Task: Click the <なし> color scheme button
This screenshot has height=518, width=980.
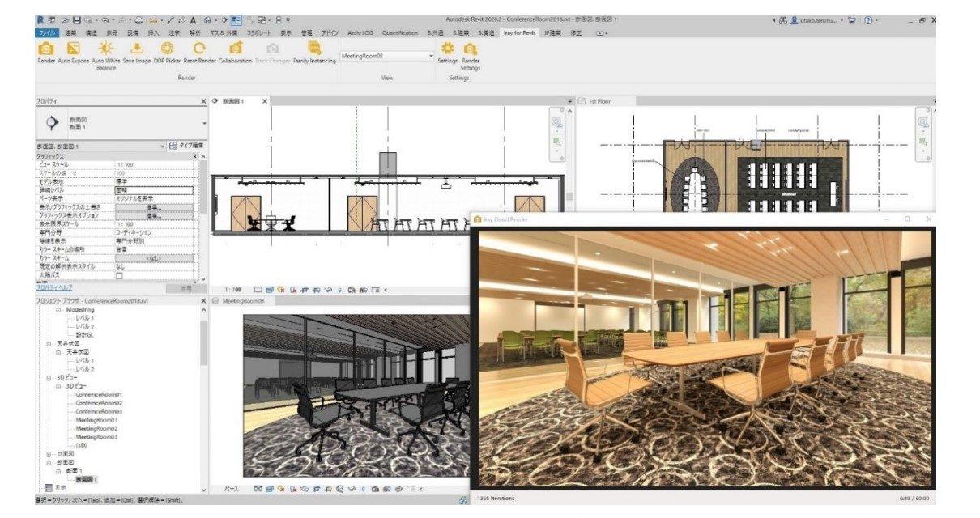Action: 154,258
